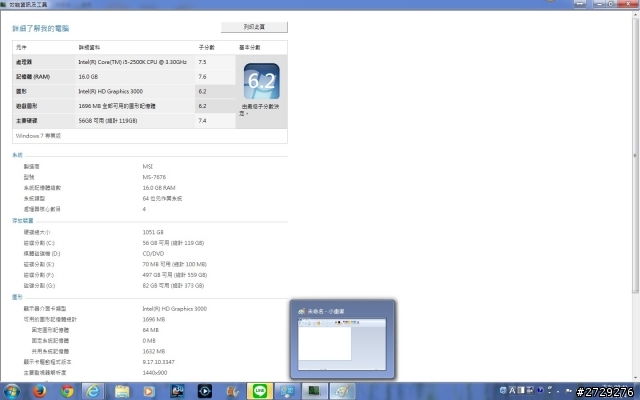Open Internet Explorer taskbar icon
The height and width of the screenshot is (400, 640).
point(93,391)
